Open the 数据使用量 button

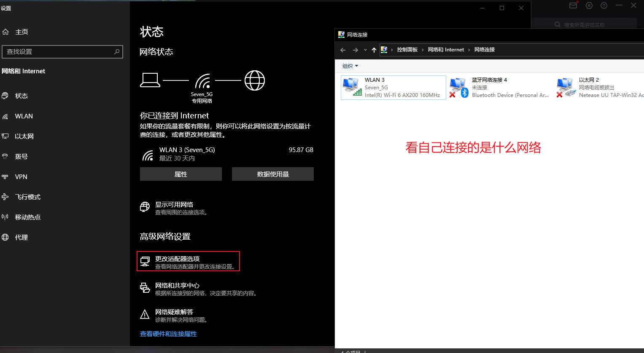273,174
